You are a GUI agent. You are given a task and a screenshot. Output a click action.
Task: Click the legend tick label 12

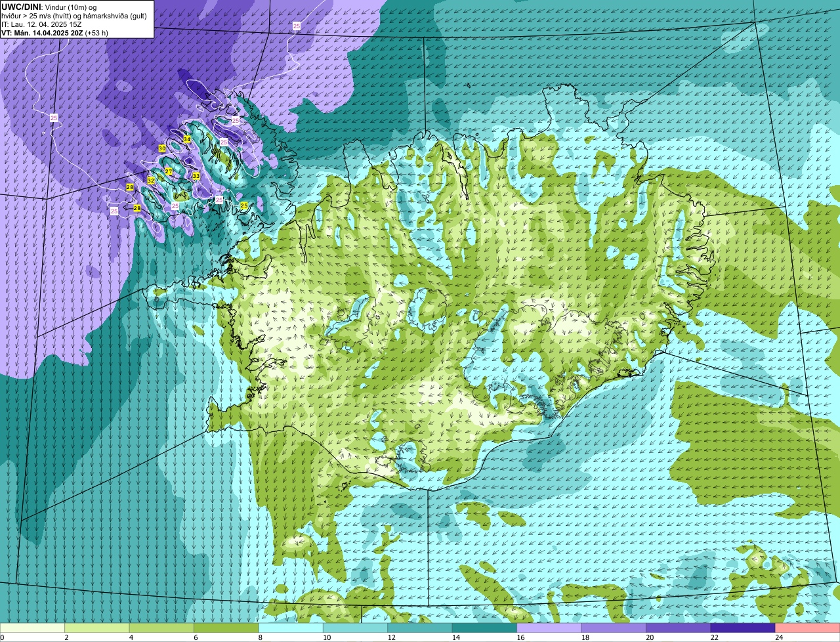tap(391, 637)
